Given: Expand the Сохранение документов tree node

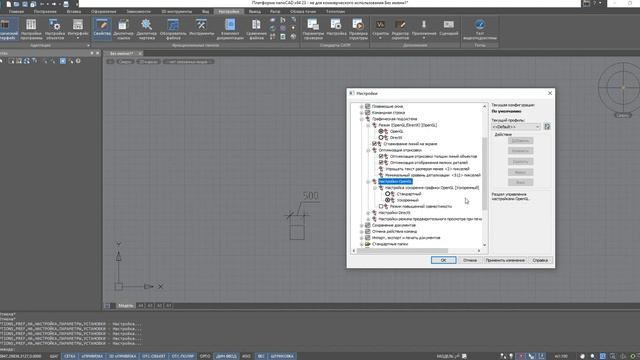Looking at the screenshot, I should click(361, 225).
